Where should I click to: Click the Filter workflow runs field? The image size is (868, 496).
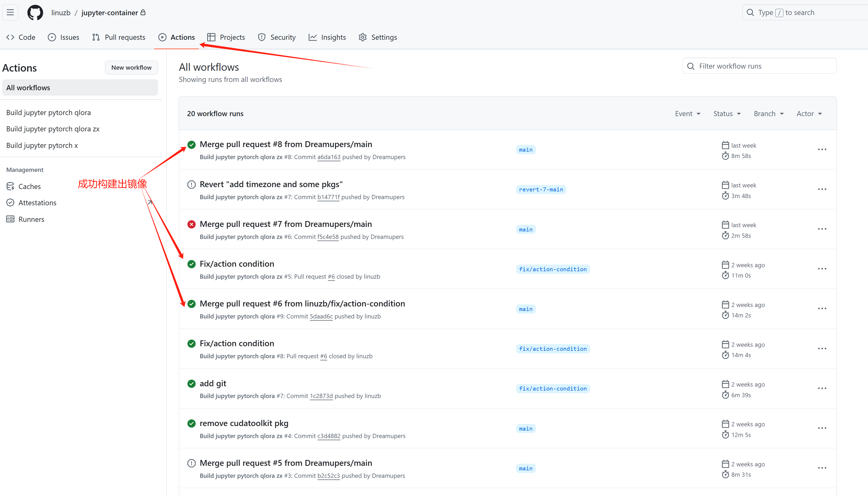[x=759, y=66]
